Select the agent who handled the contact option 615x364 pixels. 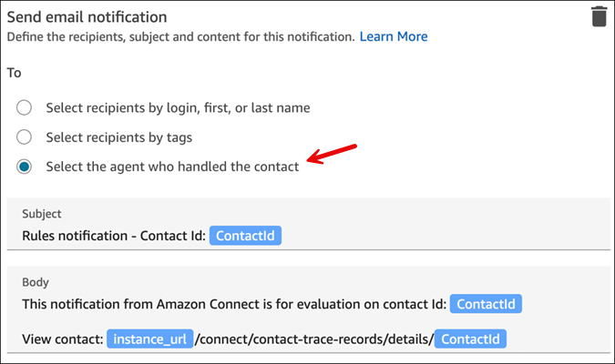[x=26, y=167]
